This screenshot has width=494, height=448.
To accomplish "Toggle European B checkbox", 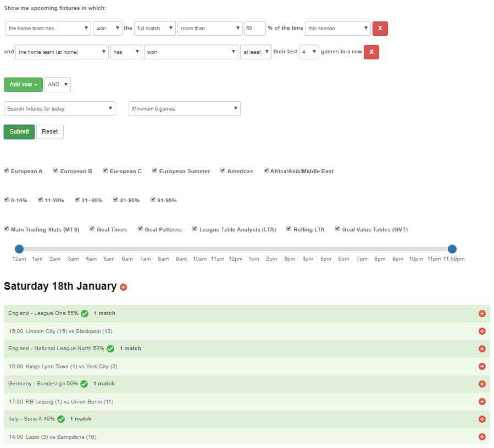I will pos(55,170).
